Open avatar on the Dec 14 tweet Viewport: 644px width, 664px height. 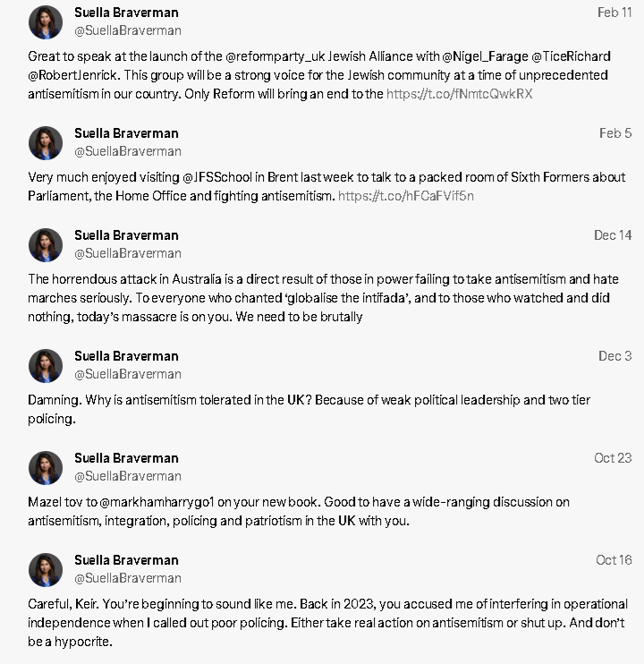(x=46, y=245)
